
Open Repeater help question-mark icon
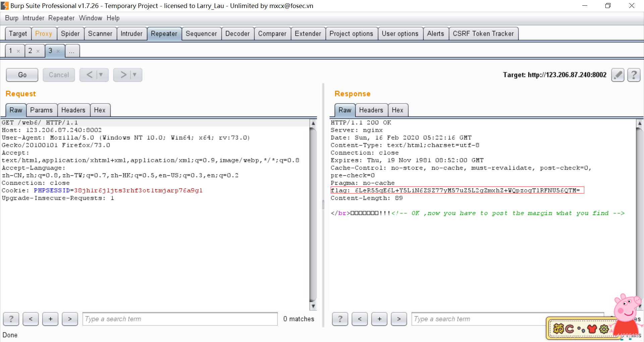point(634,75)
